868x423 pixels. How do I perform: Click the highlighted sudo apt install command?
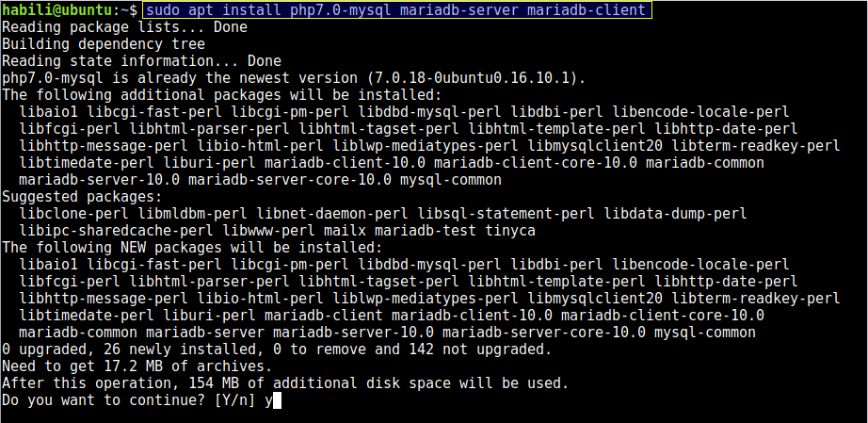click(x=395, y=10)
